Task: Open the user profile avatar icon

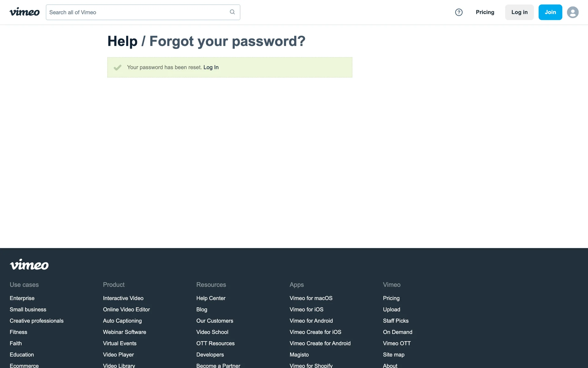Action: click(x=572, y=12)
